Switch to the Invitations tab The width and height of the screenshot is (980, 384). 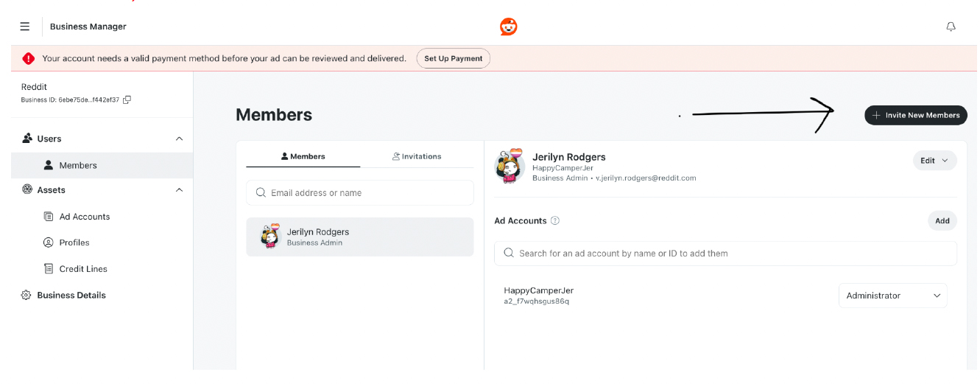[x=417, y=156]
